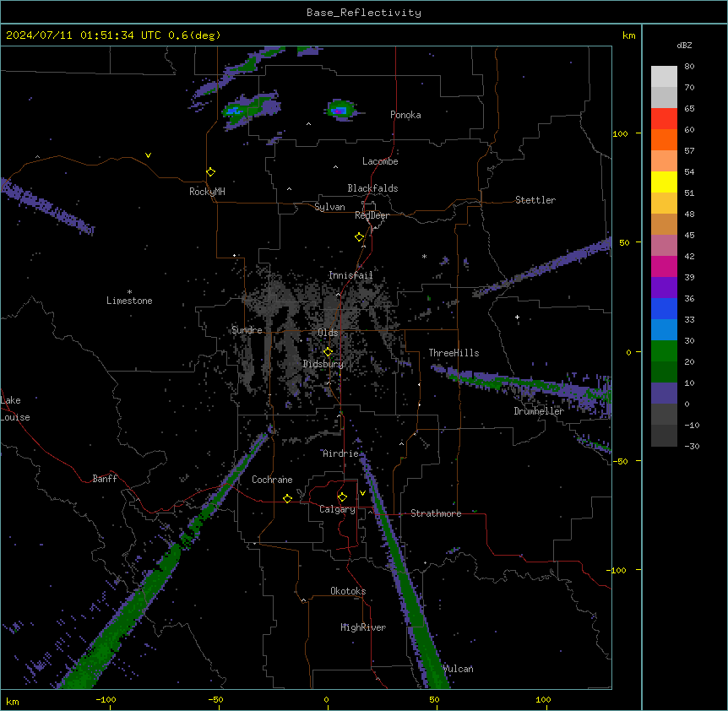Click the ThreeHills town label
728x711 pixels.
[x=454, y=353]
